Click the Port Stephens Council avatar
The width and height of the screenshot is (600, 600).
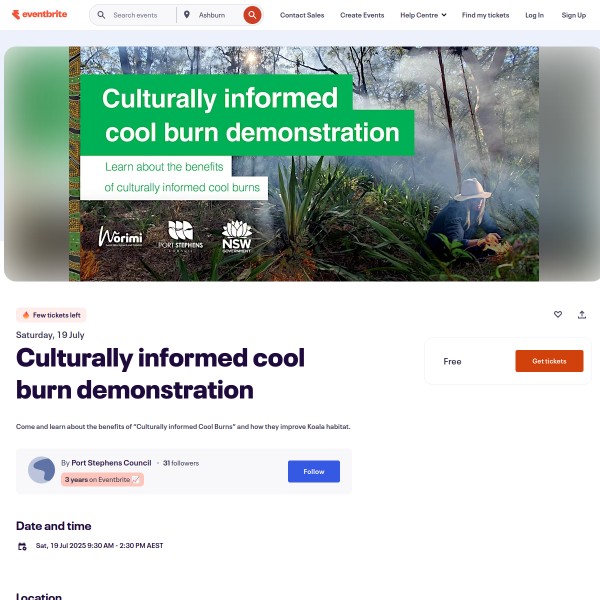pyautogui.click(x=41, y=470)
